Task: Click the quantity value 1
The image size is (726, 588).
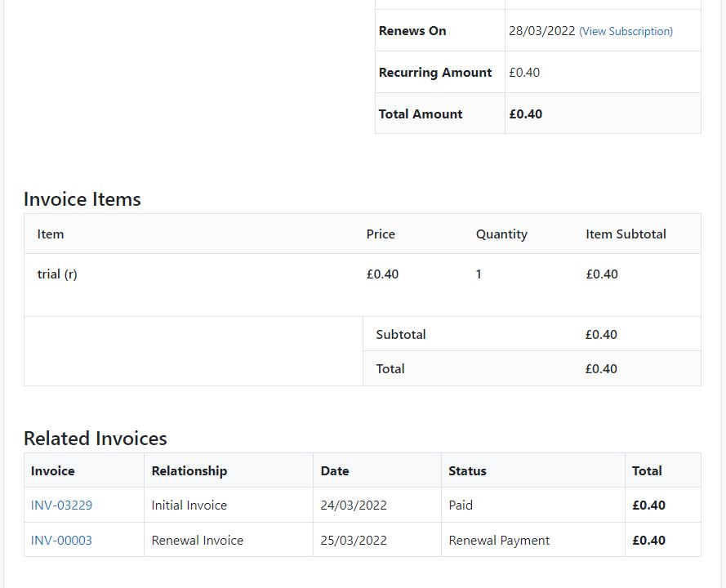Action: point(479,274)
